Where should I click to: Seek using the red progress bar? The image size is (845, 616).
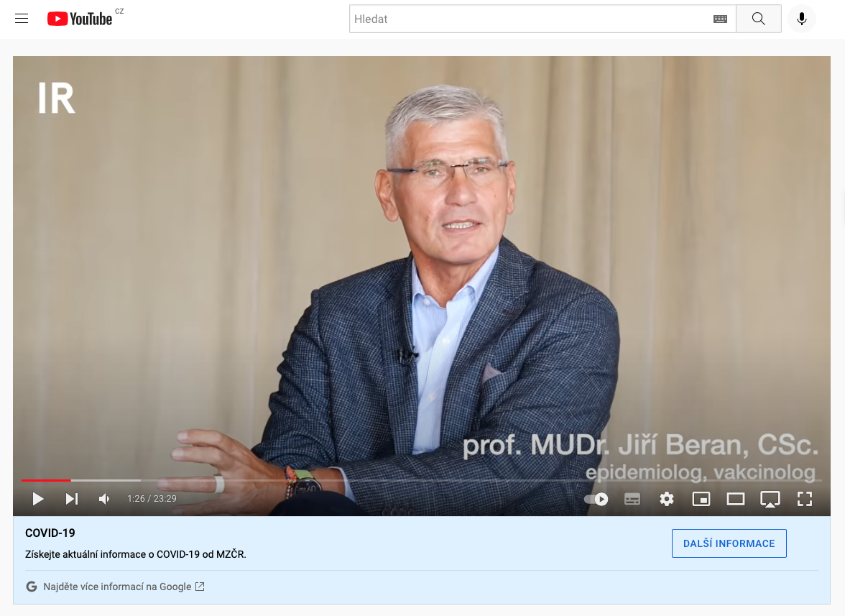click(45, 480)
